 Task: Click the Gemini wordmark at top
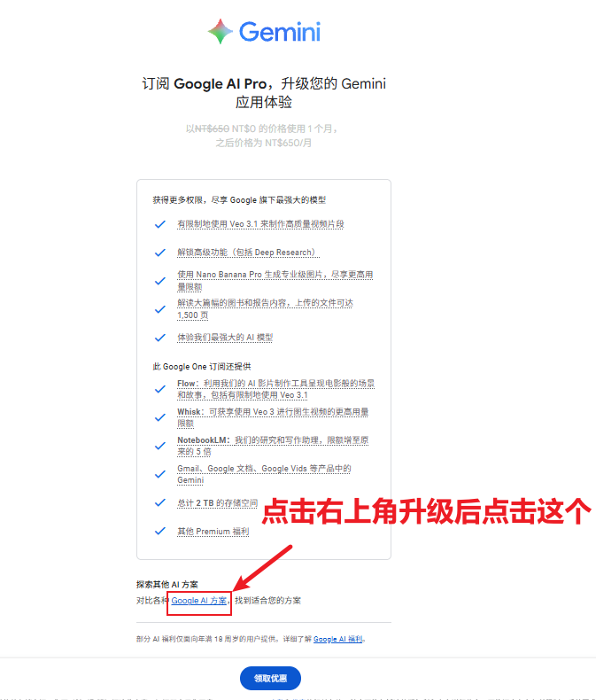[280, 32]
